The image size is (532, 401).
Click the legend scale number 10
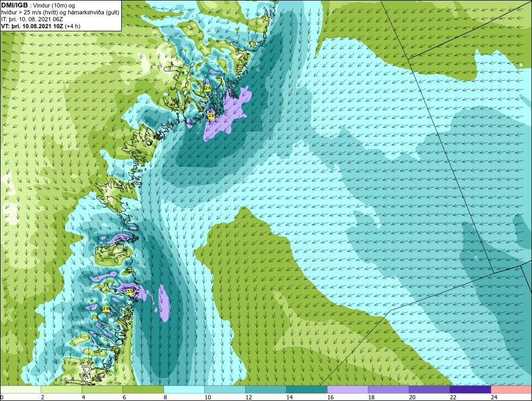(207, 397)
